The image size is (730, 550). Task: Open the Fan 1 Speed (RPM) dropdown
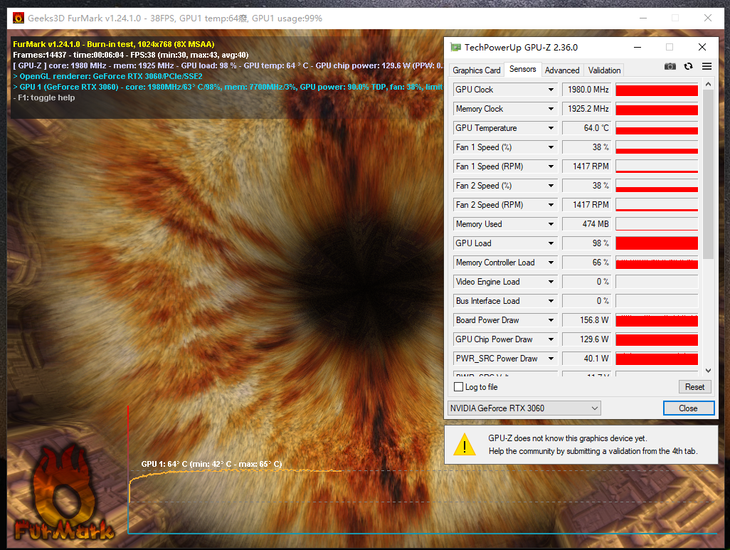[x=551, y=166]
